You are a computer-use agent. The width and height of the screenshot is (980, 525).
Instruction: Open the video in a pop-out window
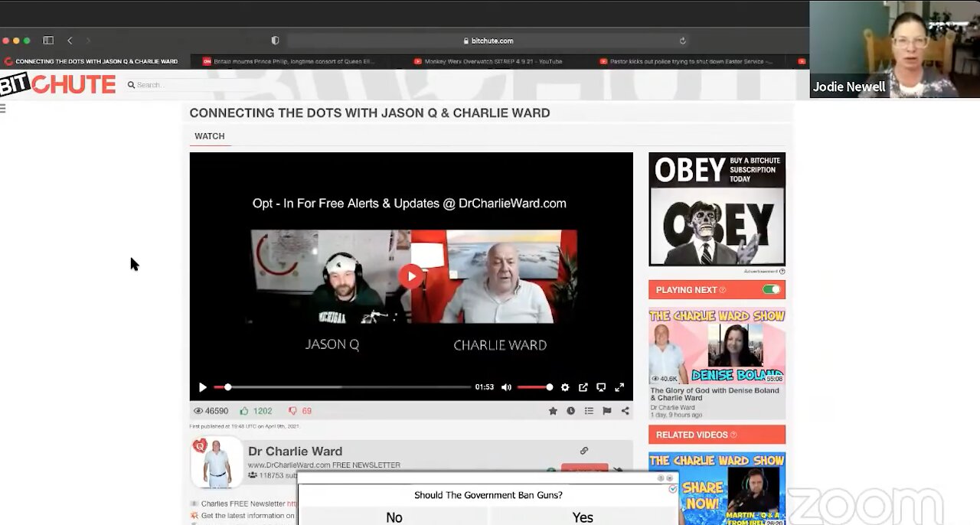(583, 387)
